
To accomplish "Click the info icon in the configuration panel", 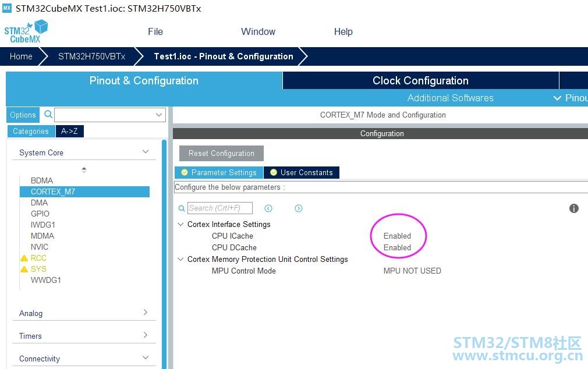I will (574, 208).
